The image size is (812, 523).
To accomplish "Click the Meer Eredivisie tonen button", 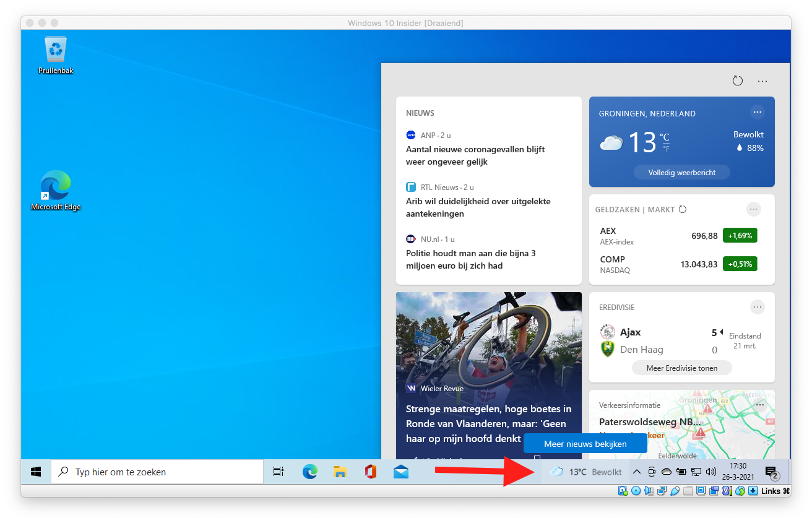I will 681,368.
